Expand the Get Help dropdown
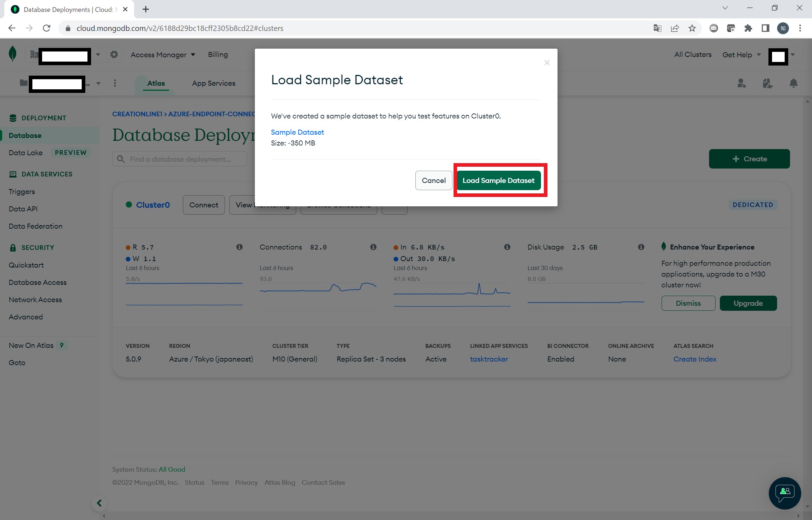The image size is (812, 520). pos(741,55)
